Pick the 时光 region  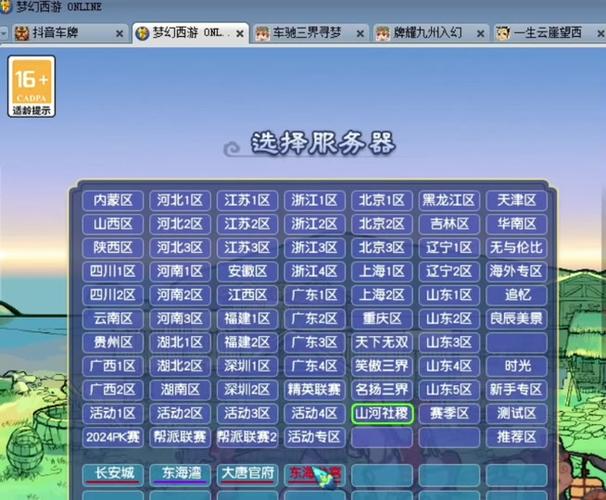tap(517, 366)
